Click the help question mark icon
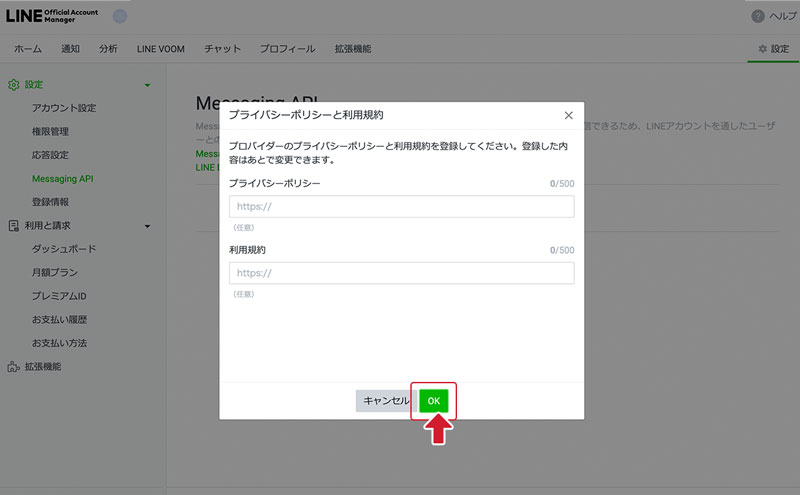Image resolution: width=800 pixels, height=495 pixels. click(758, 16)
